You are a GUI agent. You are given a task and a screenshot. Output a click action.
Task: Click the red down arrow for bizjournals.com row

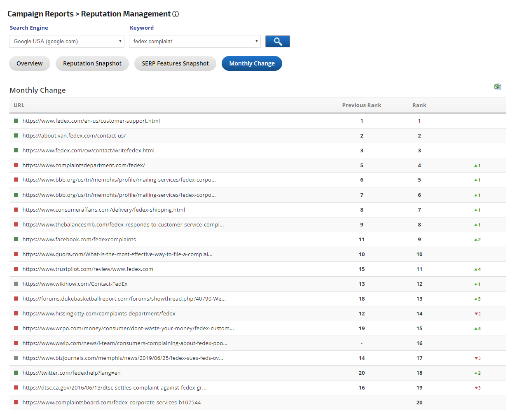(476, 358)
